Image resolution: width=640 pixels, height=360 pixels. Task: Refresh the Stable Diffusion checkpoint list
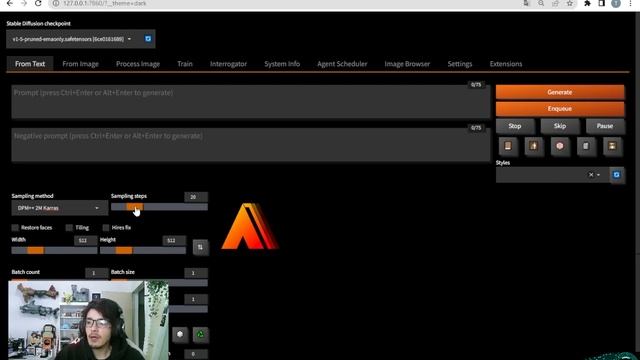point(148,39)
